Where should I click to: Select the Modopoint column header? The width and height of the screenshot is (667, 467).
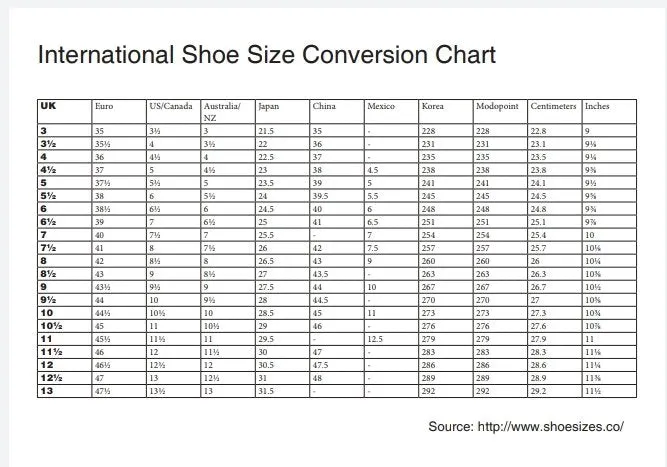pos(497,106)
